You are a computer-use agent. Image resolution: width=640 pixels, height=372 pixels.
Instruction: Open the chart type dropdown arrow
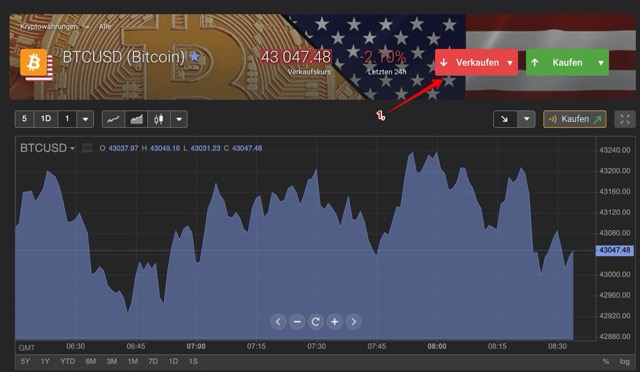click(179, 119)
